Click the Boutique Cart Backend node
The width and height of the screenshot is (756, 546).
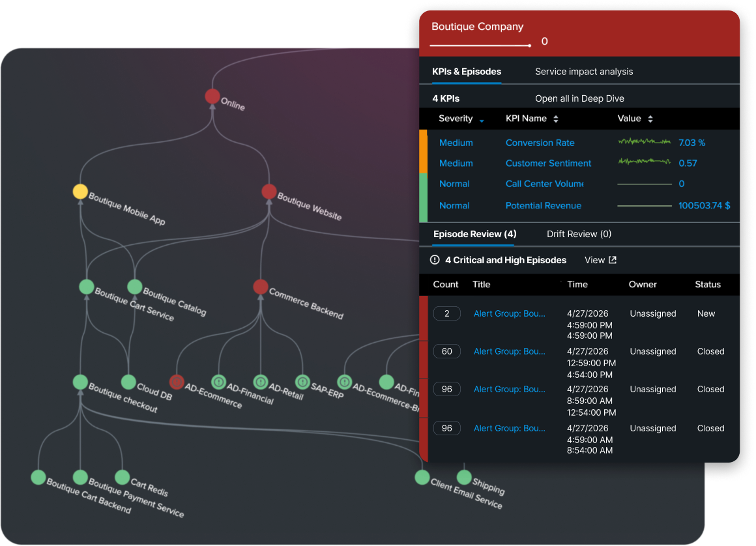(x=38, y=478)
